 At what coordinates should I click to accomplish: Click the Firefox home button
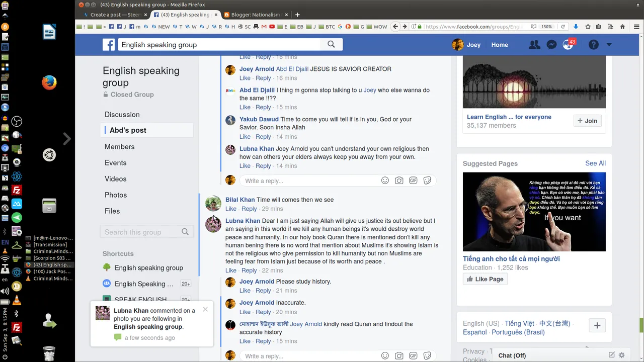tap(622, 27)
